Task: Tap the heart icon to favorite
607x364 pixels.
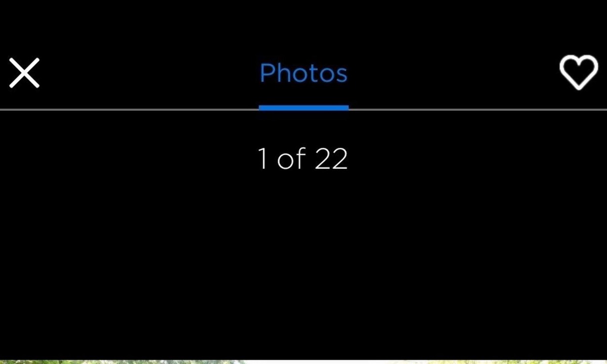Action: coord(579,73)
